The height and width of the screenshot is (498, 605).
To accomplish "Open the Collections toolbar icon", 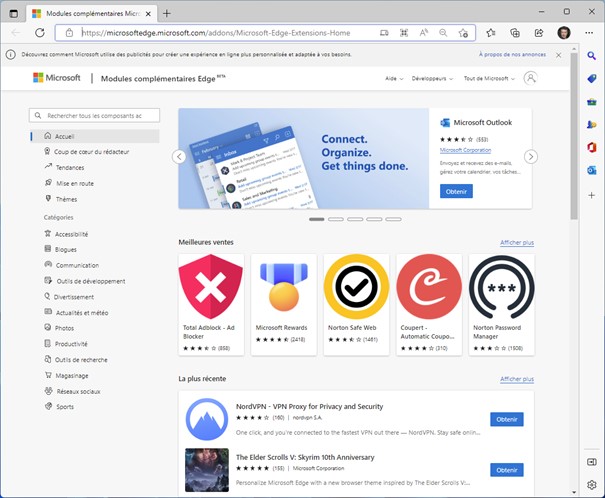I will coord(514,32).
